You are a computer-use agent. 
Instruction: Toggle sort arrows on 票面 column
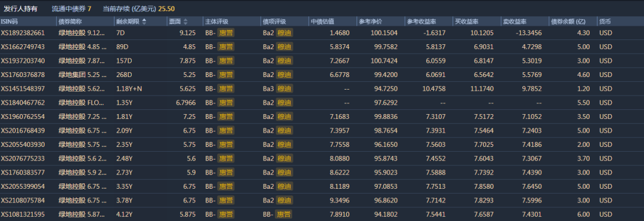(185, 22)
